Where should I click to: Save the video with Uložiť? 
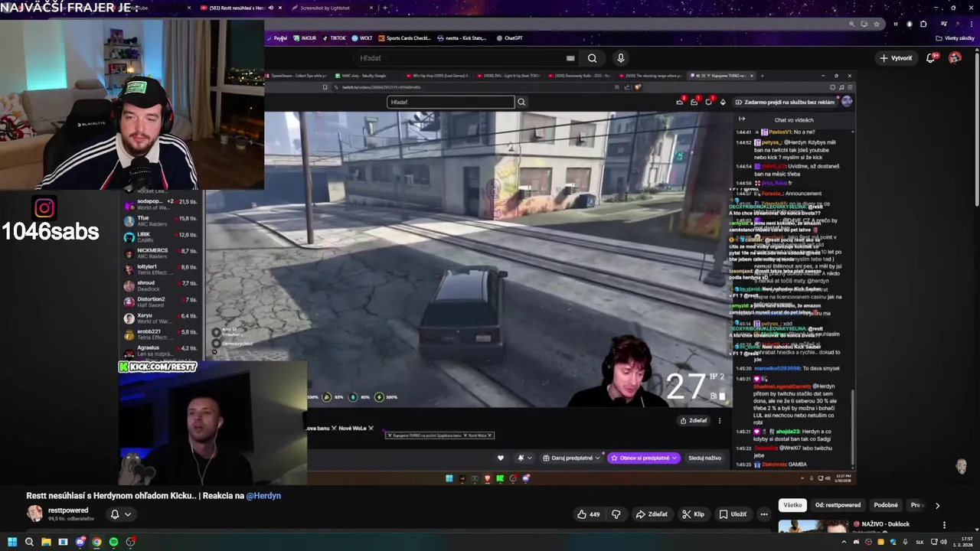733,514
